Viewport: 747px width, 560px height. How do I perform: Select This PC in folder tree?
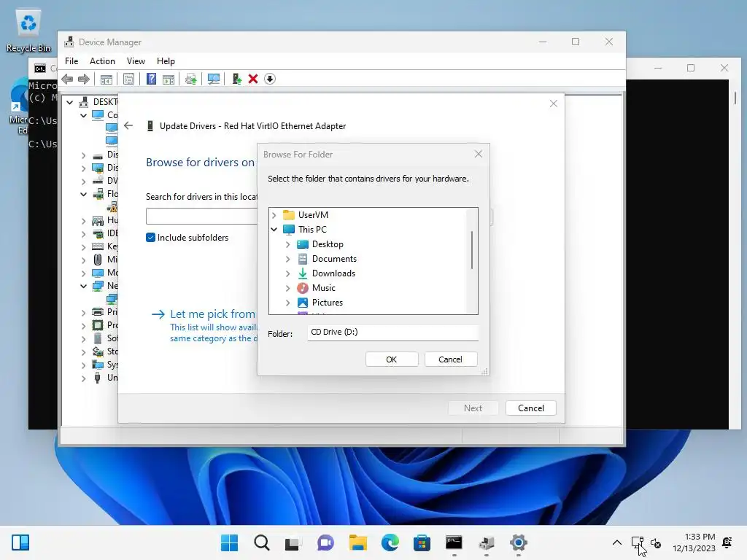[312, 230]
